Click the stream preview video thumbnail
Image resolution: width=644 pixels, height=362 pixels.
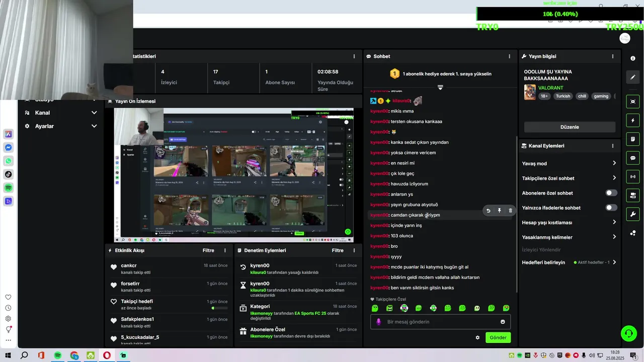[x=233, y=175]
